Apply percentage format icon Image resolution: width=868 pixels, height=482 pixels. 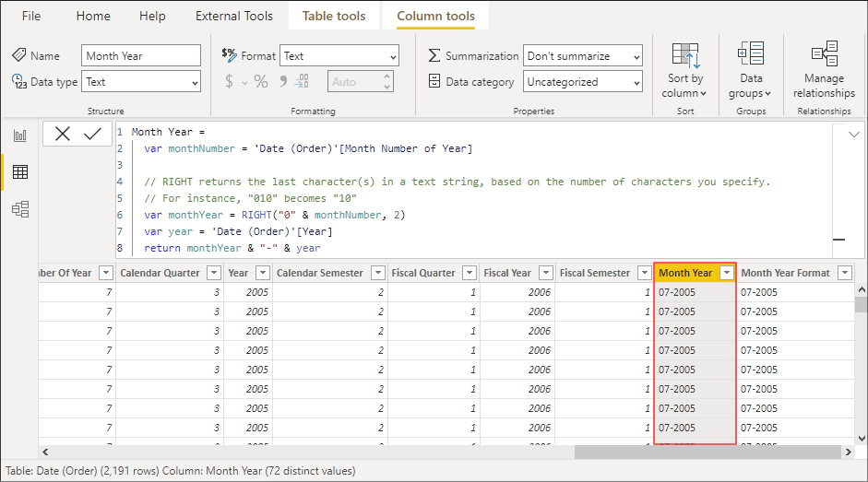coord(261,82)
